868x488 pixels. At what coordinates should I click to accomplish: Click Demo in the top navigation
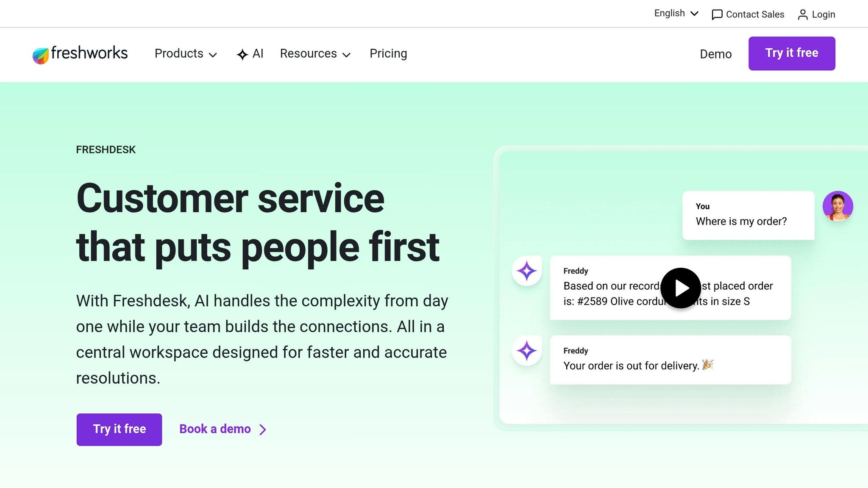click(715, 54)
